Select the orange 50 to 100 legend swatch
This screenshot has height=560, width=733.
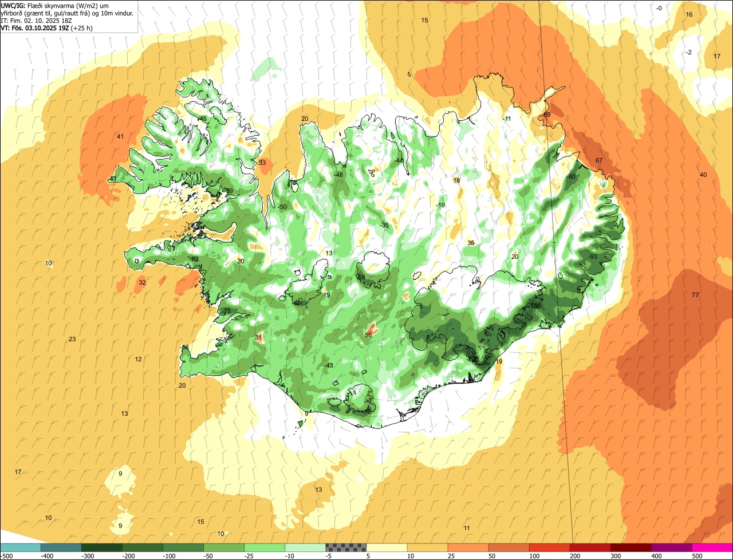tap(509, 548)
